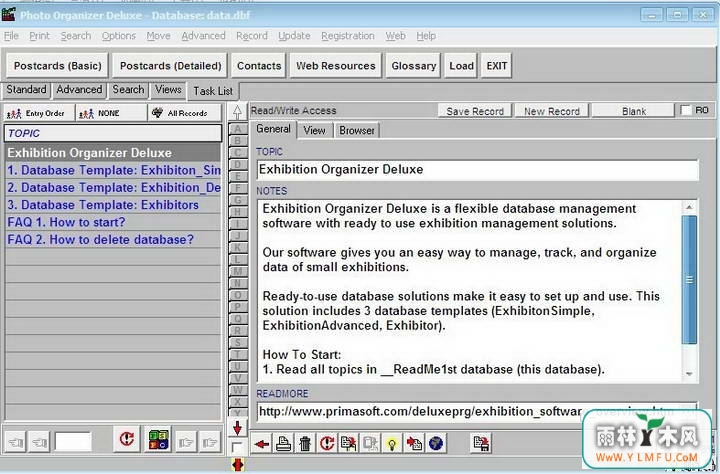720x474 pixels.
Task: Open the Record menu
Action: coord(252,36)
